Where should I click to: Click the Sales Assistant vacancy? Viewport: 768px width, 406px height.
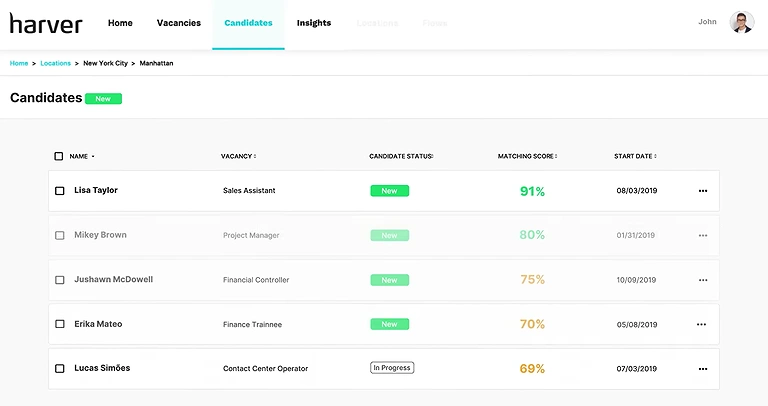point(249,191)
